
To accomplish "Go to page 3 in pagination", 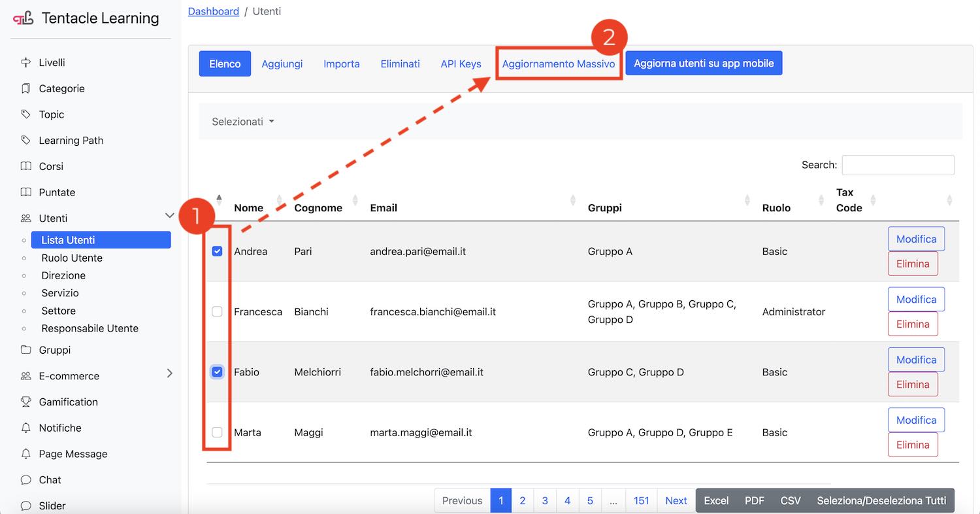I will pyautogui.click(x=545, y=500).
